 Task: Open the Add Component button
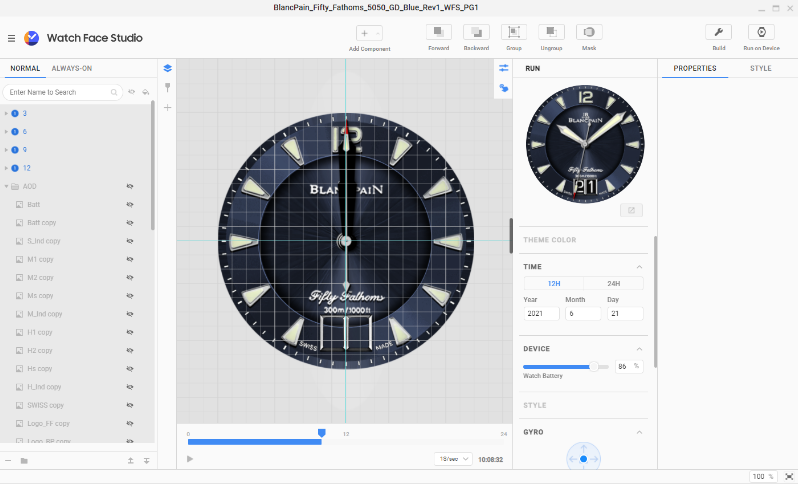coord(369,34)
